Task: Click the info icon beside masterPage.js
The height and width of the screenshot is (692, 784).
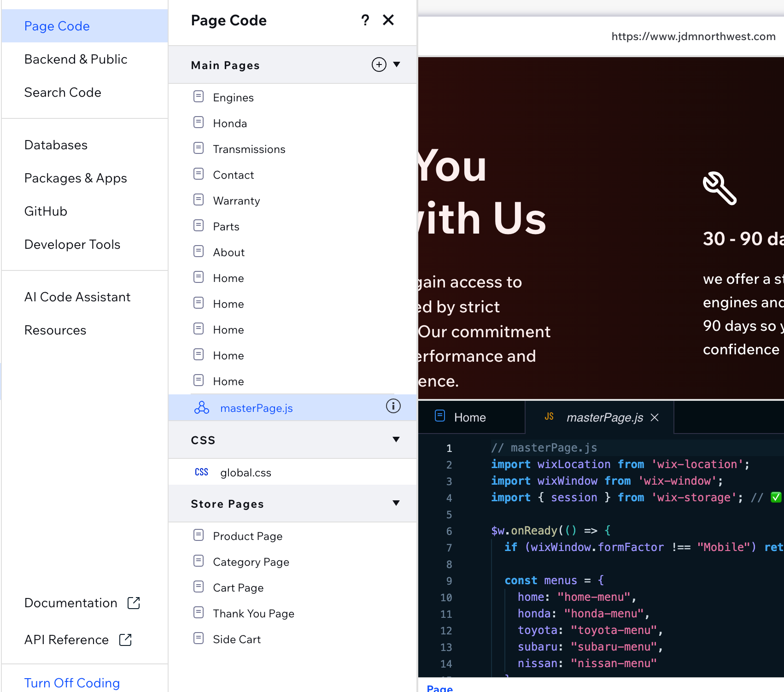Action: click(393, 406)
